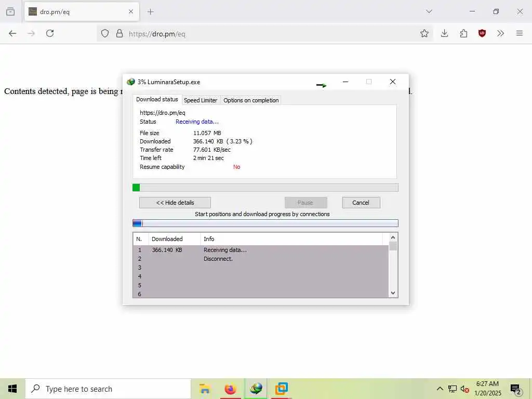Click the Downloaded column header
Screen dimensions: 532x399
[175, 239]
